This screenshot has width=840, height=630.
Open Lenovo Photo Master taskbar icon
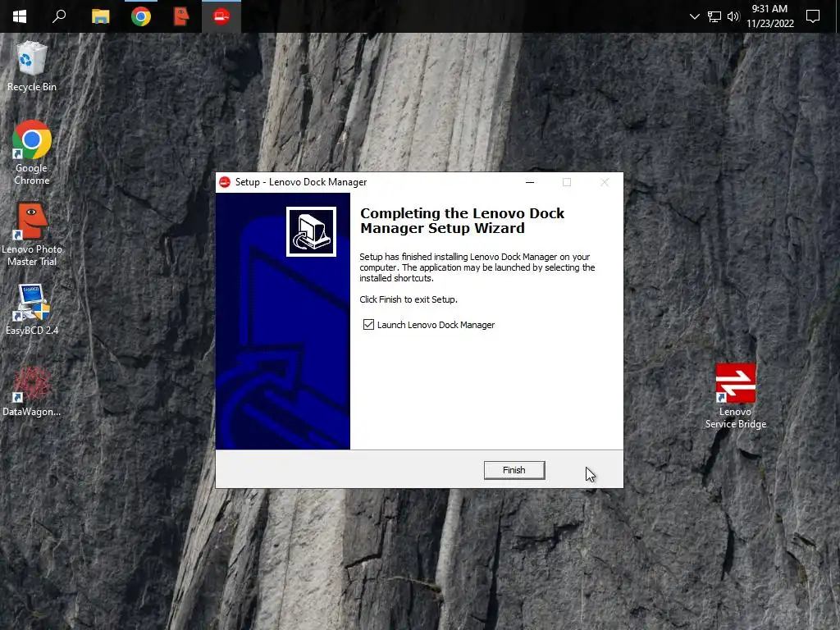tap(181, 16)
